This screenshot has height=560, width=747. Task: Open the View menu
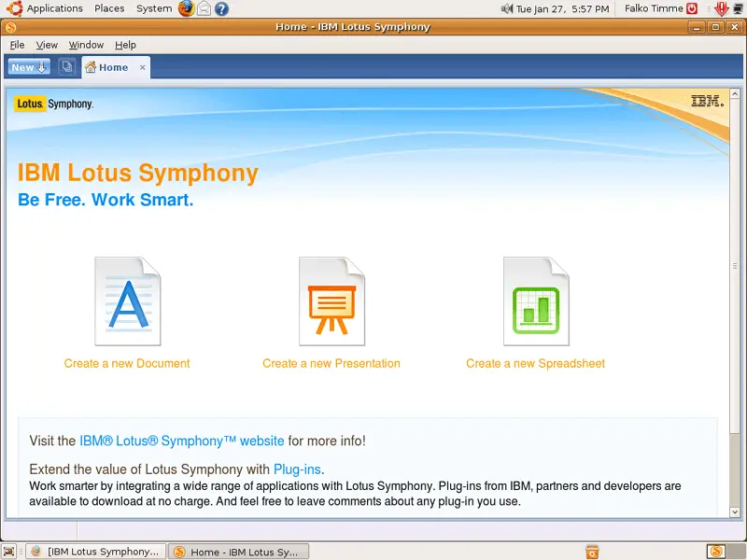(47, 45)
